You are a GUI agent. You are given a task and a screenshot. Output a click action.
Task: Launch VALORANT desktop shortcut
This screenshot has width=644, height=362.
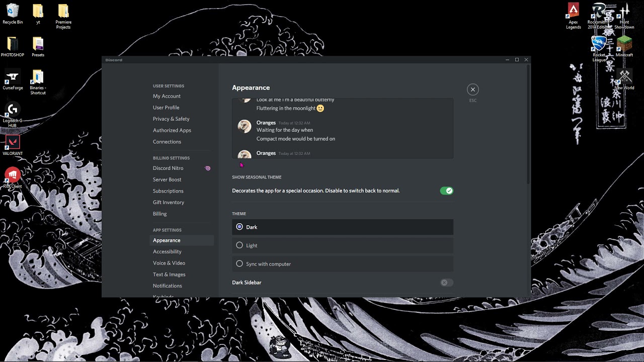pos(12,146)
